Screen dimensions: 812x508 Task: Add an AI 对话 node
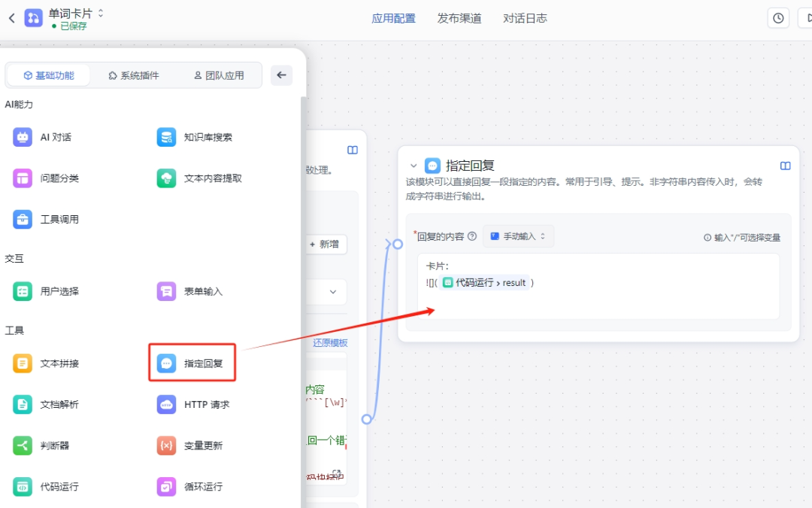coord(42,138)
